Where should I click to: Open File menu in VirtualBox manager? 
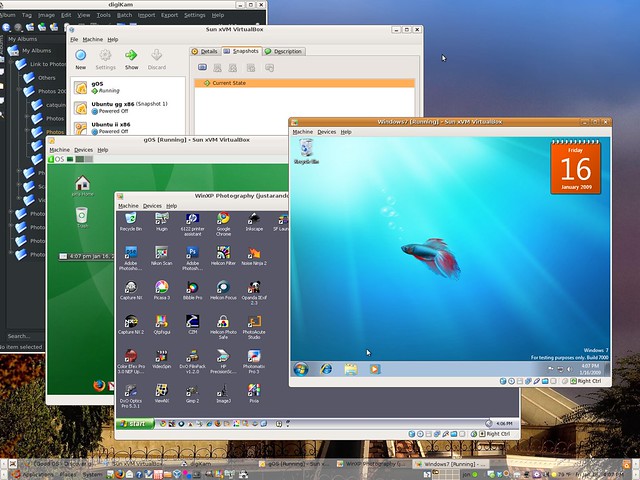(74, 40)
